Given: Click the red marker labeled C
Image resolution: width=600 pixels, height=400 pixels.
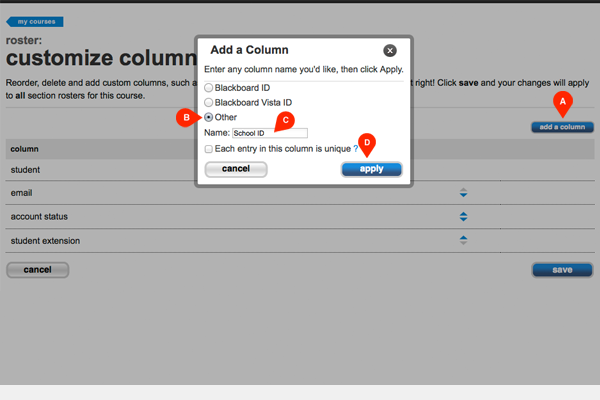Looking at the screenshot, I should click(x=286, y=121).
